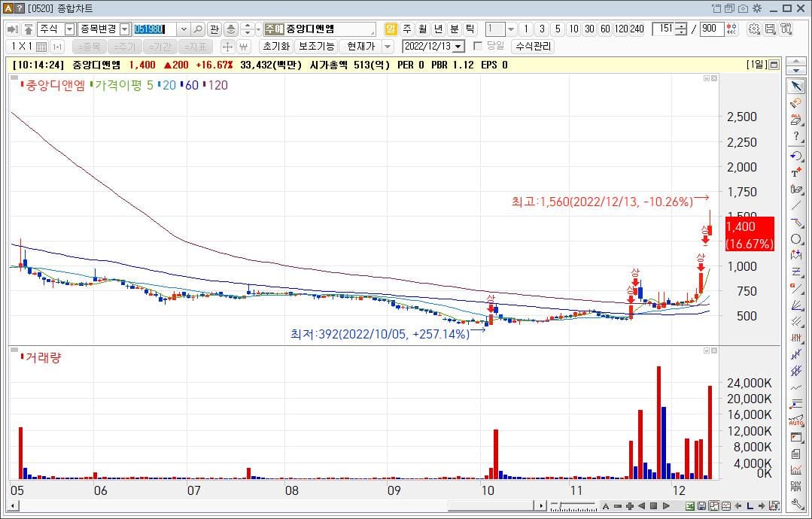Select the 분 minute period toggle
812x519 pixels.
(454, 29)
